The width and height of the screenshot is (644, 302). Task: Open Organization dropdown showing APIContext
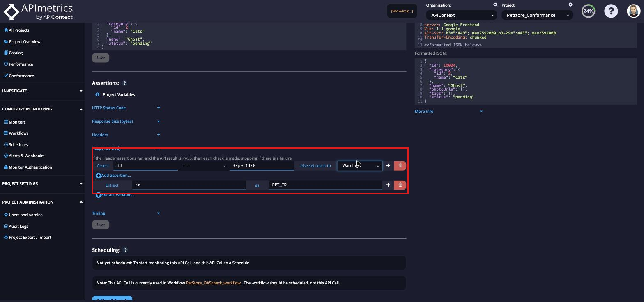[x=461, y=15]
